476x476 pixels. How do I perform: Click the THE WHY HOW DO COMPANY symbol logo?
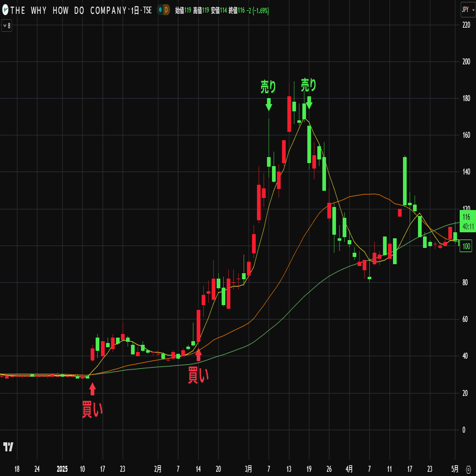pos(5,10)
